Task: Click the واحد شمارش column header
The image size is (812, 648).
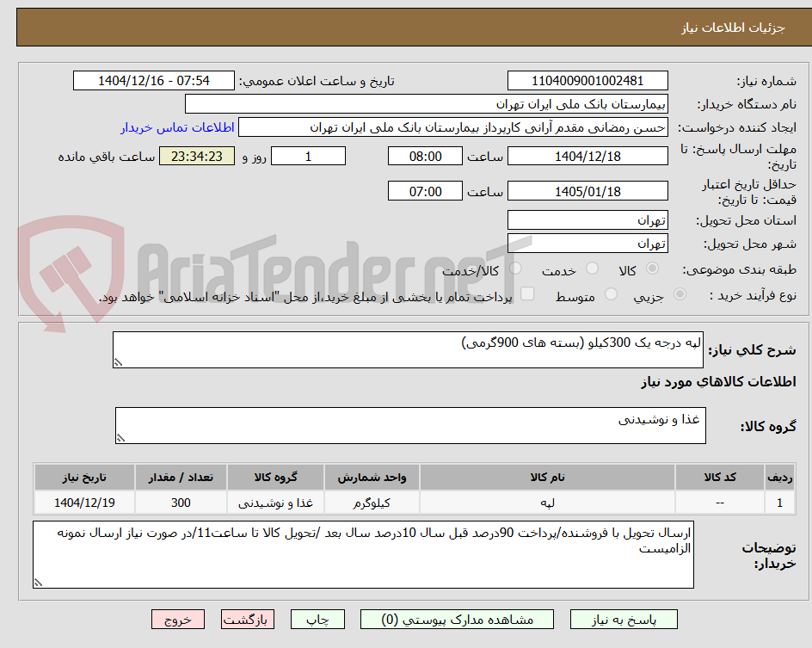Action: point(372,477)
